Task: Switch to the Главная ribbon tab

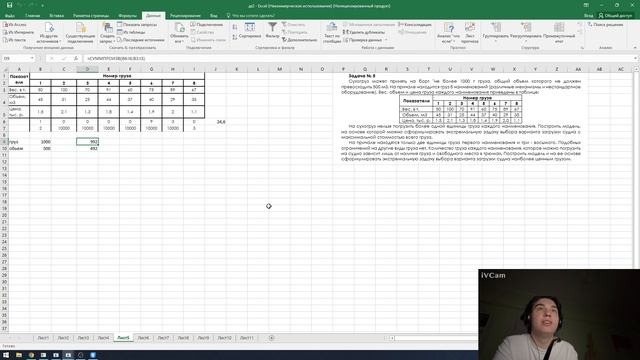Action: point(33,16)
